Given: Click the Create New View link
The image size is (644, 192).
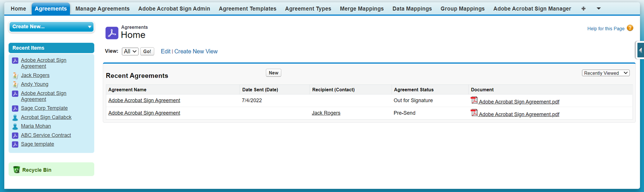Looking at the screenshot, I should [196, 51].
